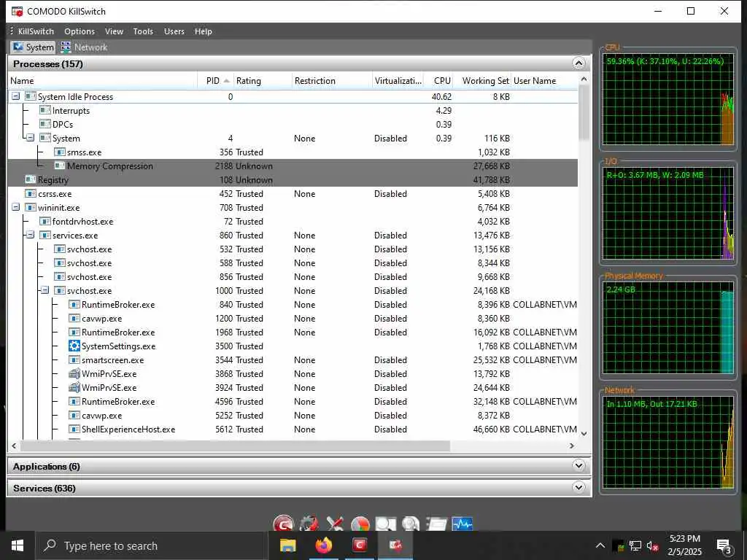Select the Memory Compression process row
747x560 pixels.
[293, 166]
